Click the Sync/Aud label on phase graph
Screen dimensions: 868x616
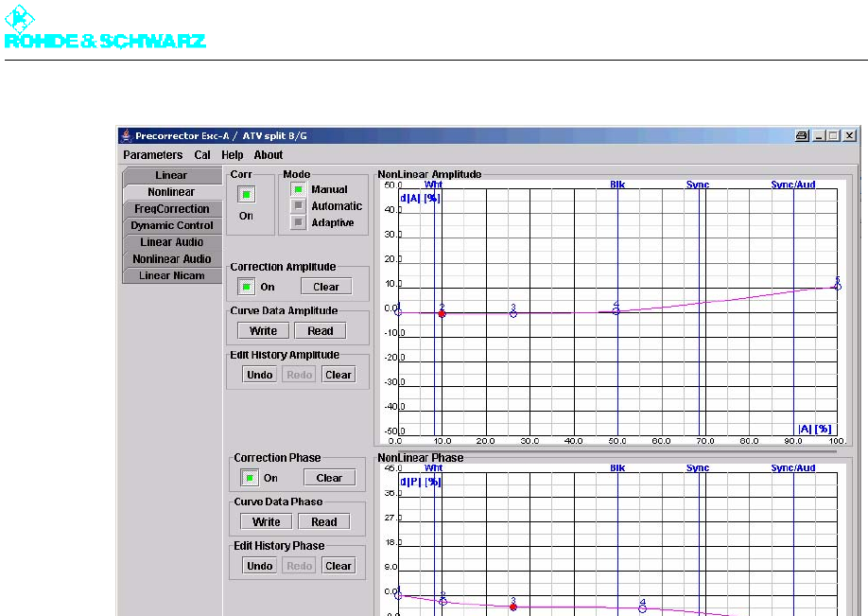pyautogui.click(x=792, y=467)
